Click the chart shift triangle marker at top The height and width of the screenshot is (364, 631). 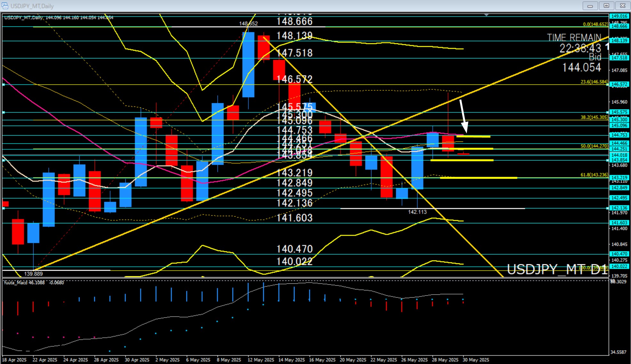(486, 15)
